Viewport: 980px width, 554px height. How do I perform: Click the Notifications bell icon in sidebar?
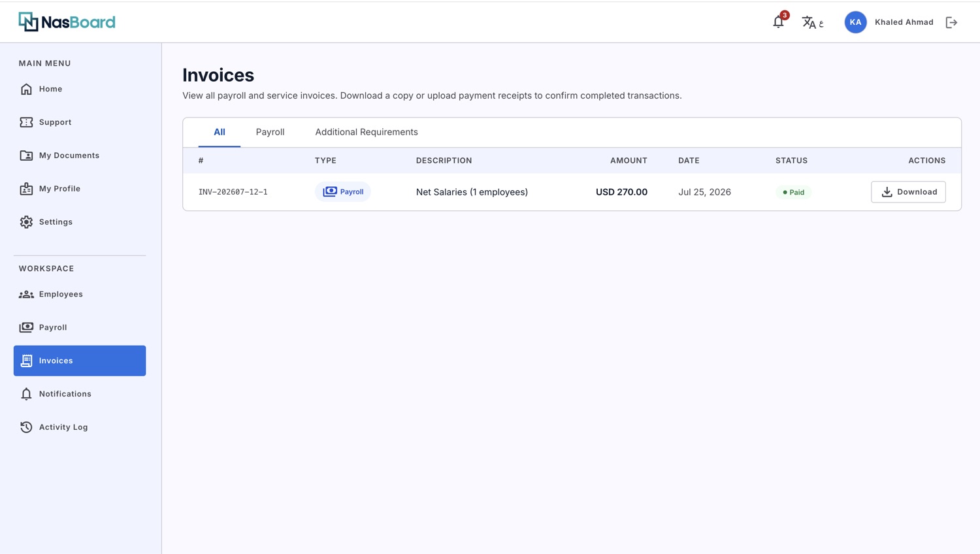click(x=26, y=394)
